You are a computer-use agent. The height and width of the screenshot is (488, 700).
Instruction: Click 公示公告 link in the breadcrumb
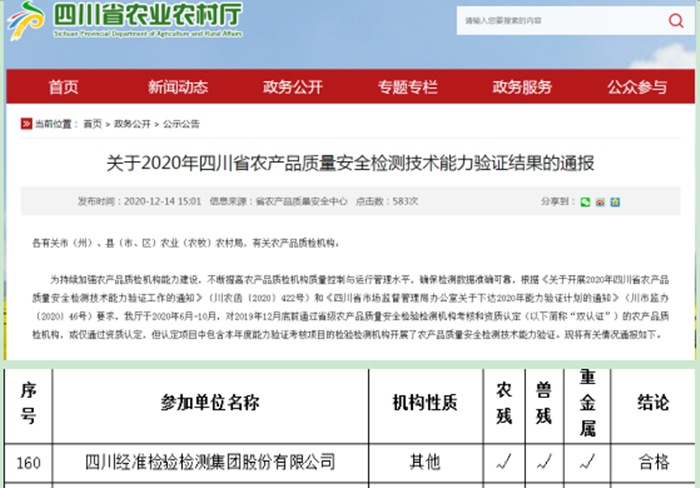[x=182, y=124]
